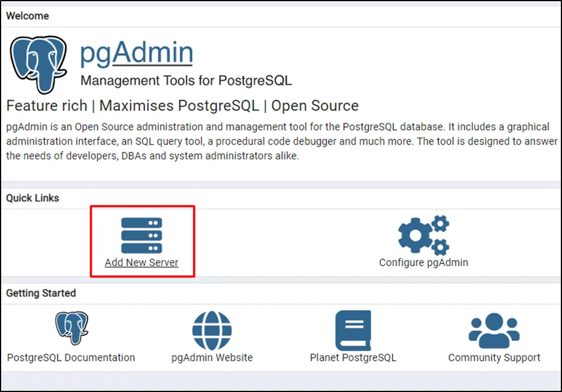Click the Quick Links section header
This screenshot has width=562, height=392.
coord(33,198)
